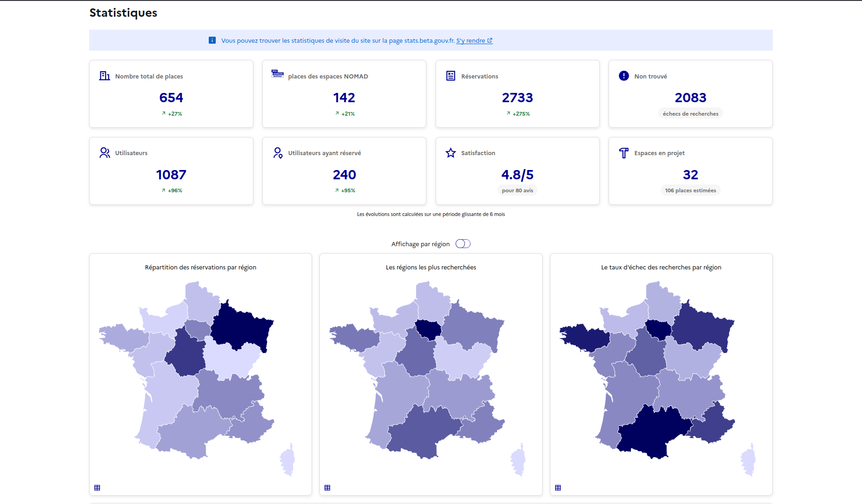Click the NOMAD spaces logo icon
Viewport: 862px width, 504px height.
[x=278, y=74]
